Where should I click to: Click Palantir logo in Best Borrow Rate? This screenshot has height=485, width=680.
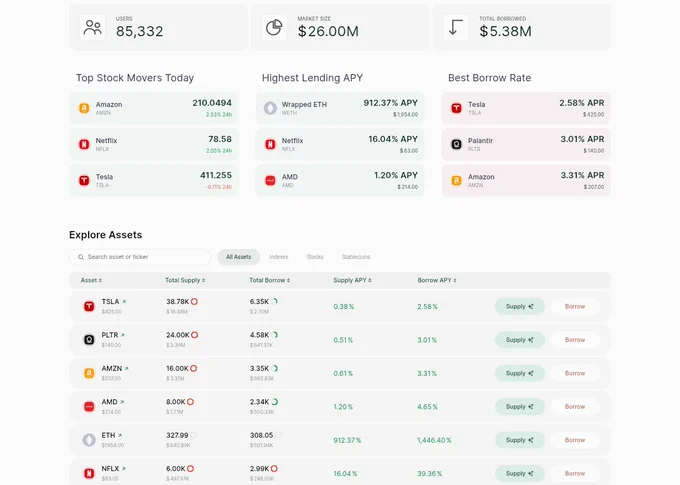pos(456,144)
